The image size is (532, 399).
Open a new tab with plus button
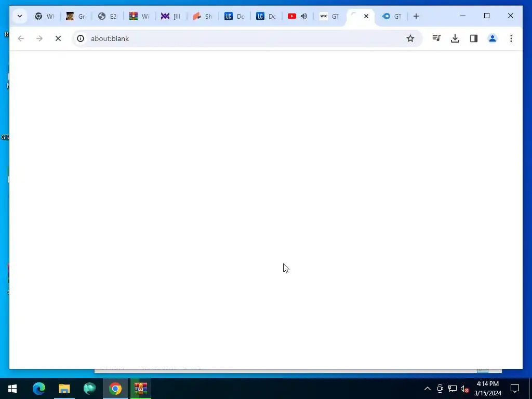point(416,16)
